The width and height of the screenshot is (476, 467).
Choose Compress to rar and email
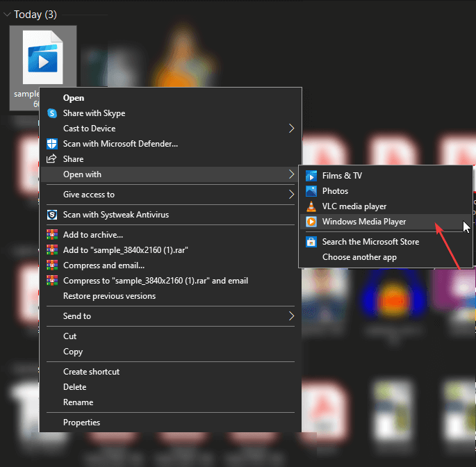171,281
